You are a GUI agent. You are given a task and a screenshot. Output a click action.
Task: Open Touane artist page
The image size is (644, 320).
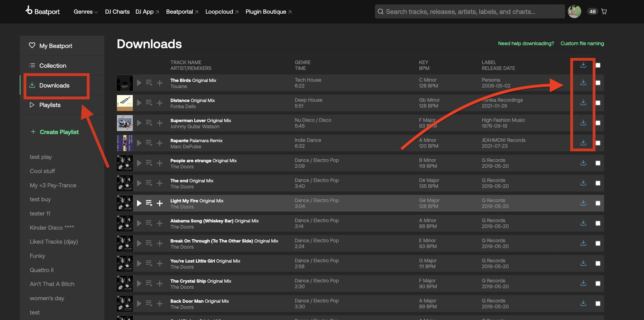(179, 86)
